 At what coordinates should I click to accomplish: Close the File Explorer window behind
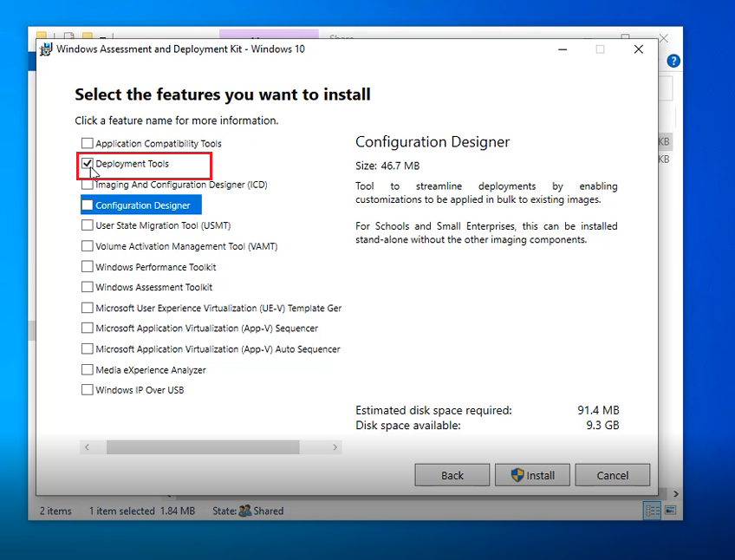coord(664,38)
